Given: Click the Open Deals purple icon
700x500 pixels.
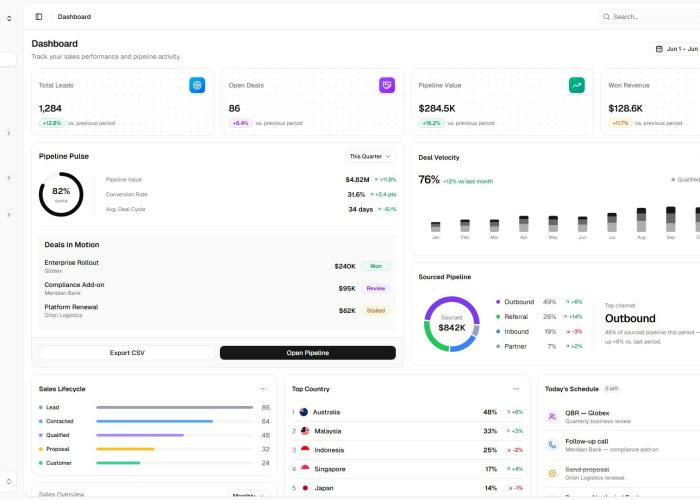Looking at the screenshot, I should click(387, 85).
